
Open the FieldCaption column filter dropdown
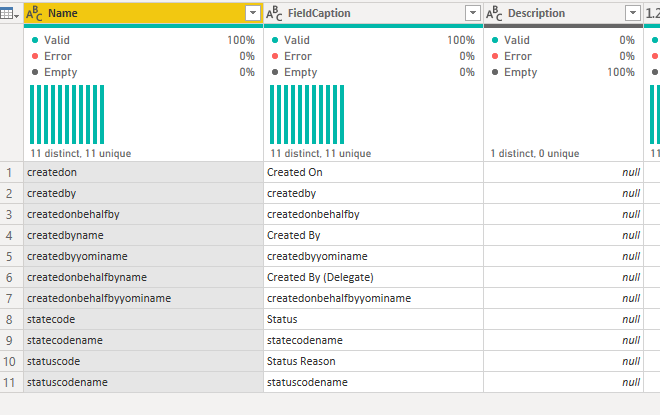click(473, 13)
